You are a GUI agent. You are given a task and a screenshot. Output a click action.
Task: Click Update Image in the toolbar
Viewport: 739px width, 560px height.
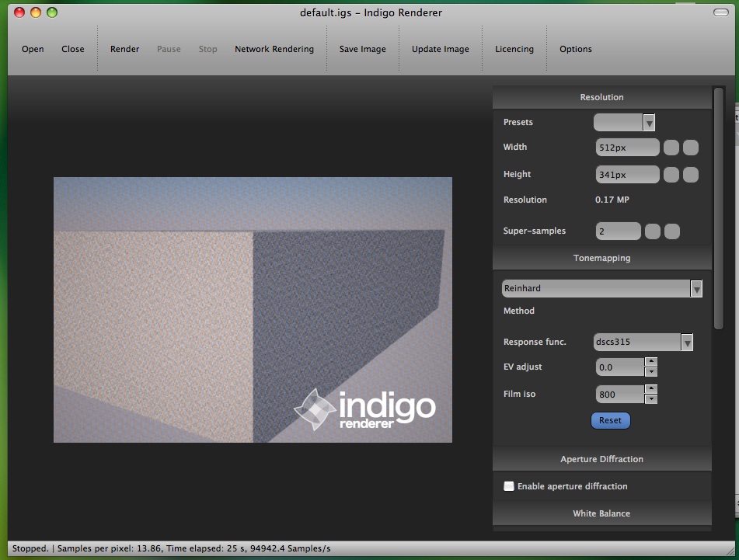tap(440, 49)
